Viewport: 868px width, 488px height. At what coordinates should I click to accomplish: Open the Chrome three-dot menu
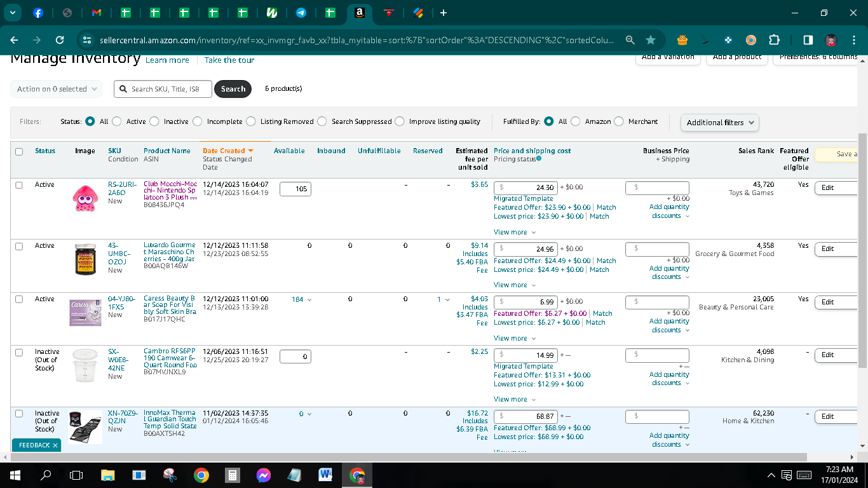click(853, 40)
